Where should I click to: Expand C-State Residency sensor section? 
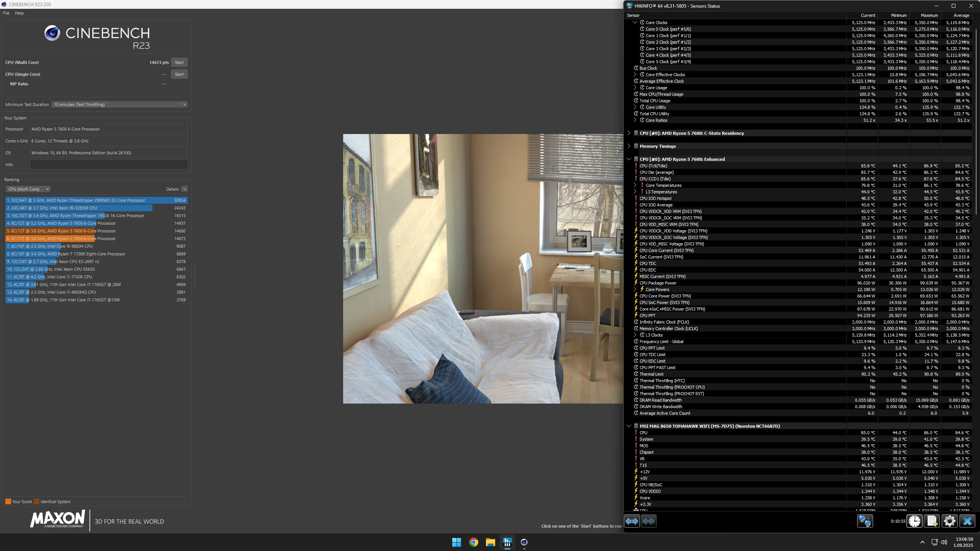click(629, 133)
